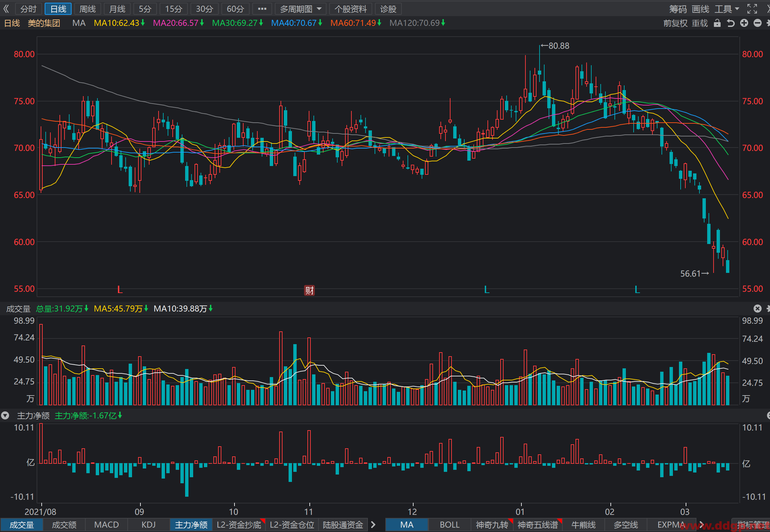This screenshot has width=770, height=532.
Task: Click the 重载 reload button
Action: 700,23
